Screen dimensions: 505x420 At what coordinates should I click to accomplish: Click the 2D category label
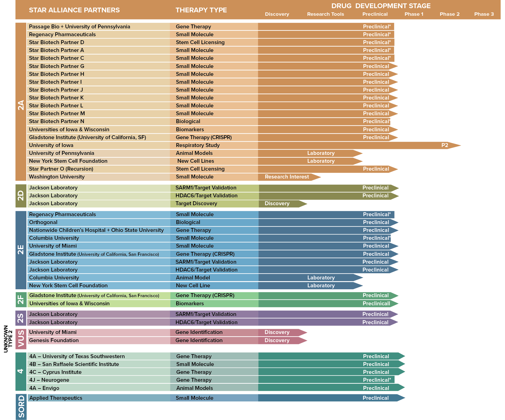(21, 196)
